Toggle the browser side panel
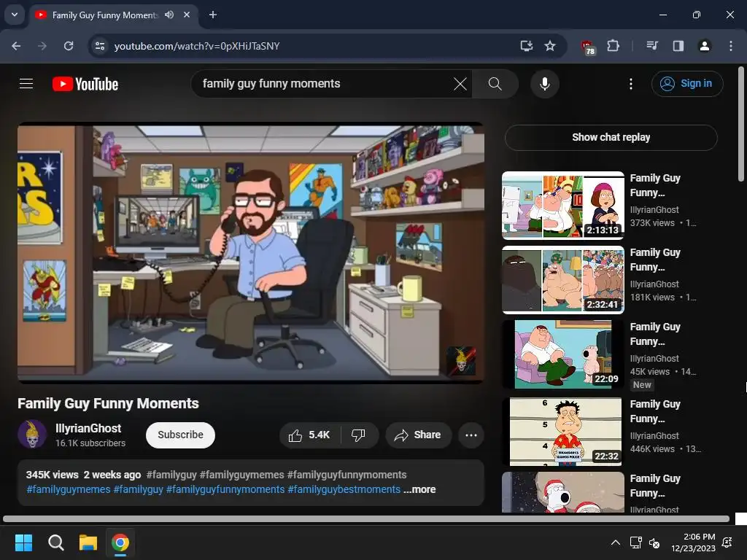The height and width of the screenshot is (560, 747). 678,46
